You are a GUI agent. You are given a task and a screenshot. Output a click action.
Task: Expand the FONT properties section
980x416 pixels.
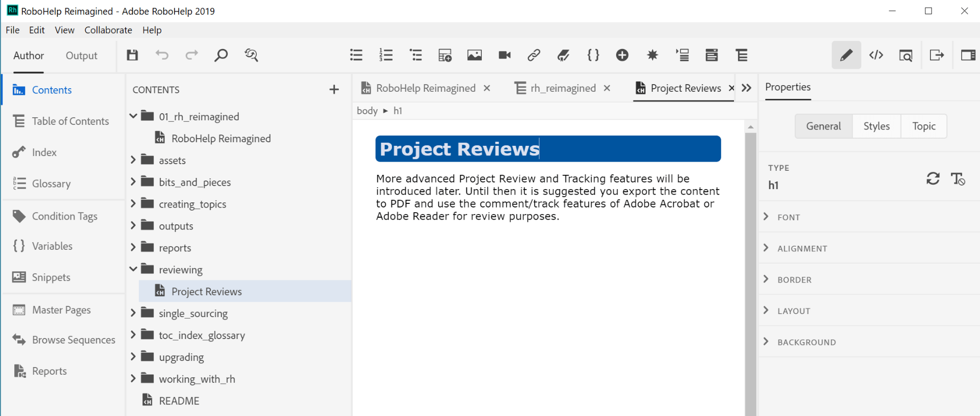(x=766, y=217)
